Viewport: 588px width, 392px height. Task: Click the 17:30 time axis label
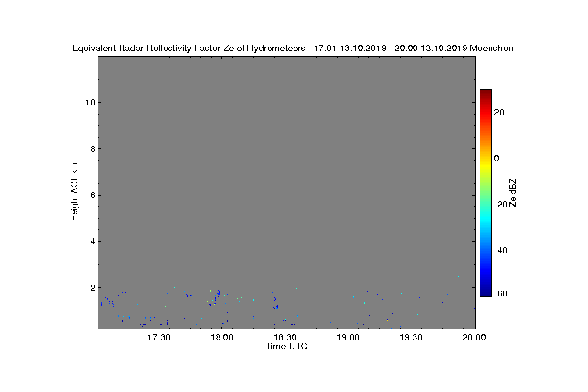tap(159, 337)
